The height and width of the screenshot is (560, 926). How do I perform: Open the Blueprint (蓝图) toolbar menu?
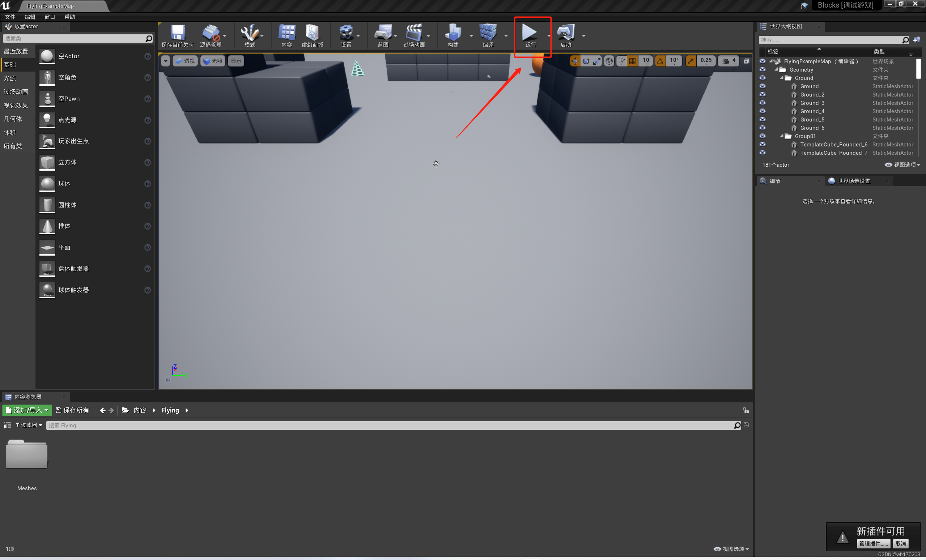(x=383, y=33)
